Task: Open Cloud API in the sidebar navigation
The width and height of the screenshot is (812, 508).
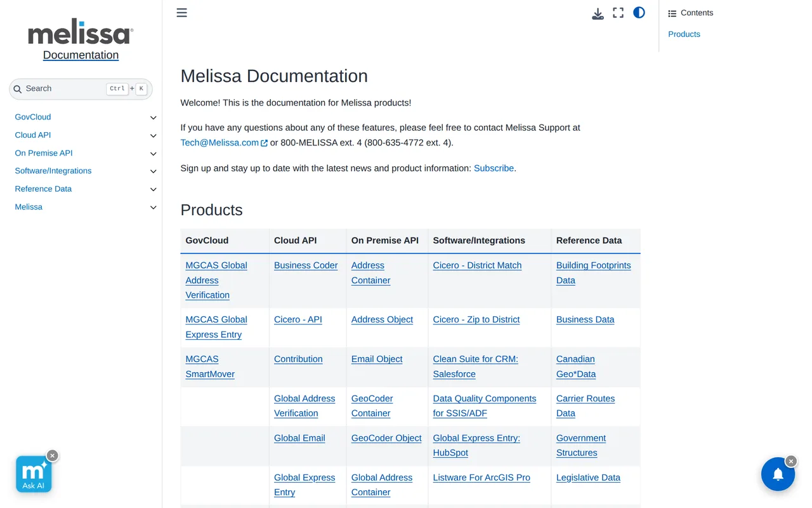Action: click(33, 135)
